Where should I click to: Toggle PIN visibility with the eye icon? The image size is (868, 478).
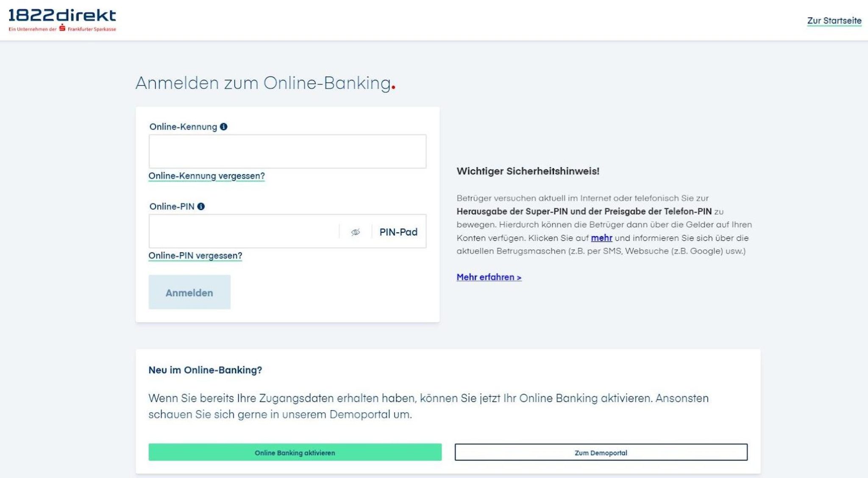pos(355,231)
